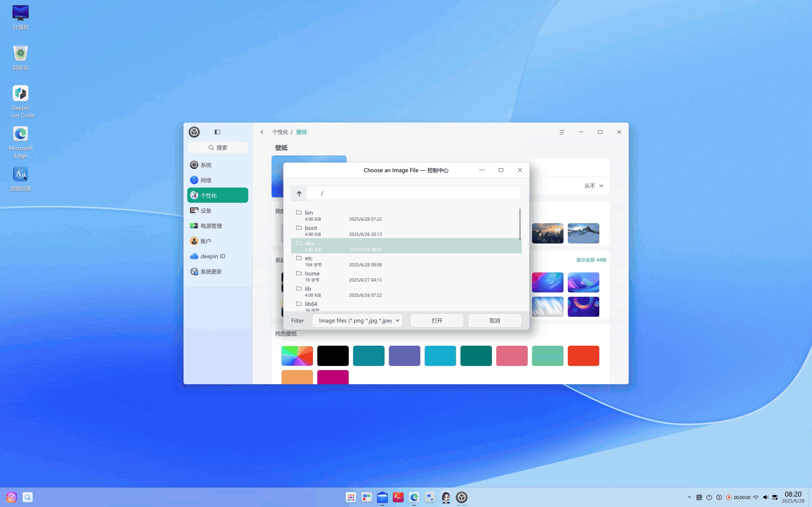This screenshot has width=812, height=507.
Task: Launch Microsoft Edge desktop shortcut
Action: tap(21, 142)
